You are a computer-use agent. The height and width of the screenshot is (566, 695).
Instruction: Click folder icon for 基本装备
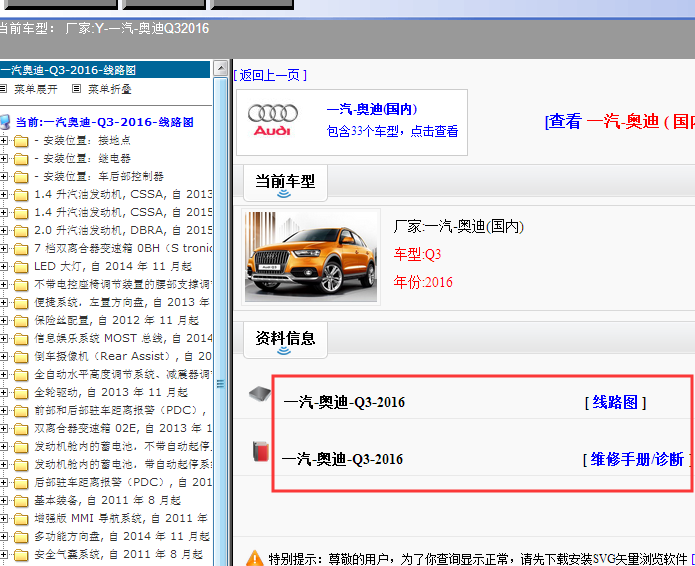tap(21, 501)
